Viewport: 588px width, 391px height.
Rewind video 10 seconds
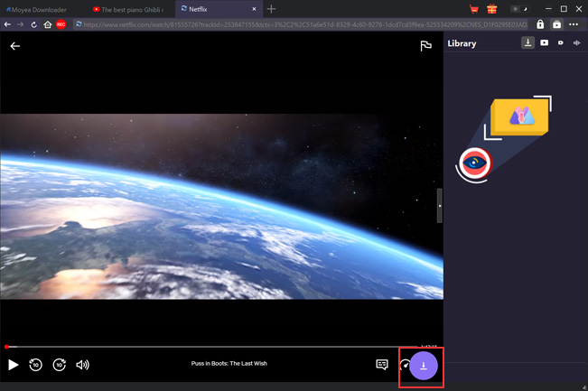click(35, 365)
